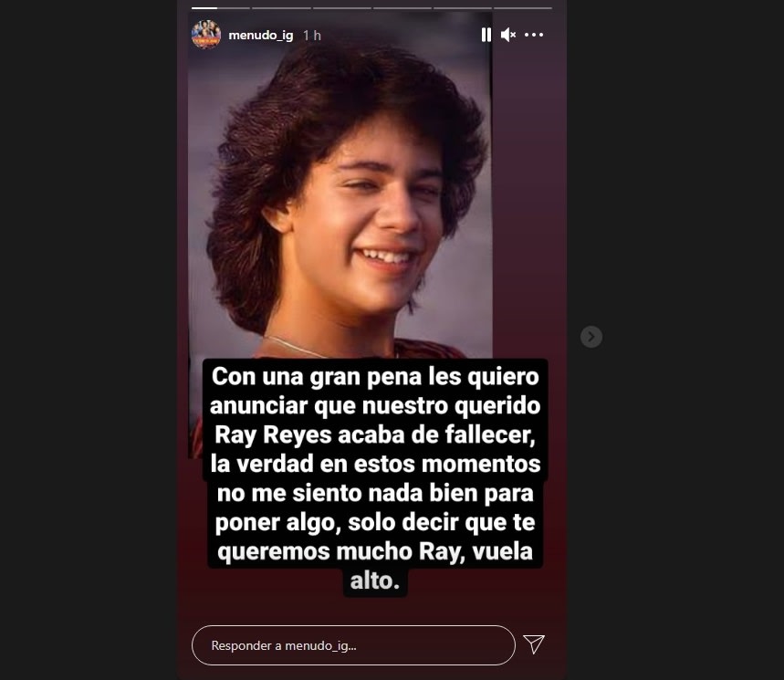Jump to fifth story progress segment
Screen dimensions: 784x680
coord(462,8)
